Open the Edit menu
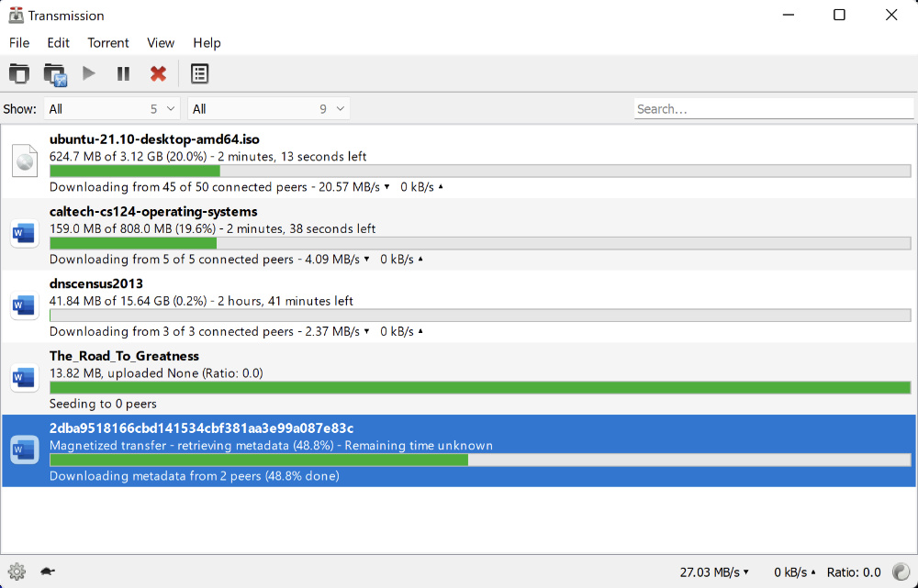This screenshot has height=588, width=918. point(58,43)
